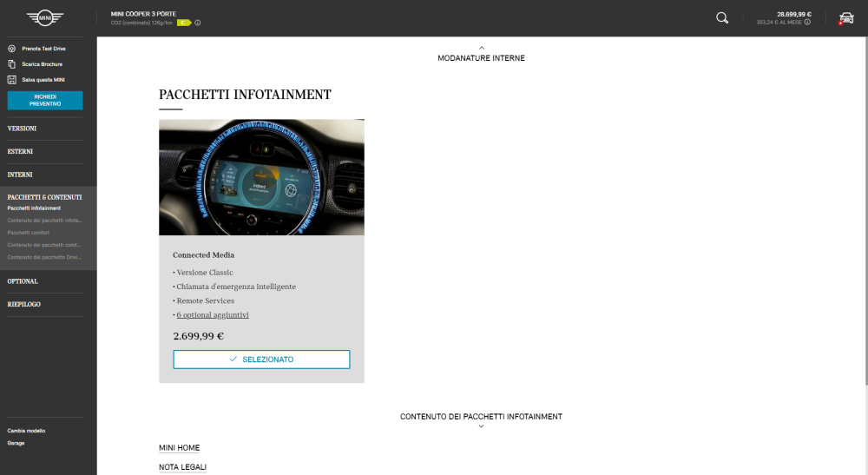This screenshot has height=475, width=868.
Task: Click the Connected Media package title
Action: coord(203,255)
